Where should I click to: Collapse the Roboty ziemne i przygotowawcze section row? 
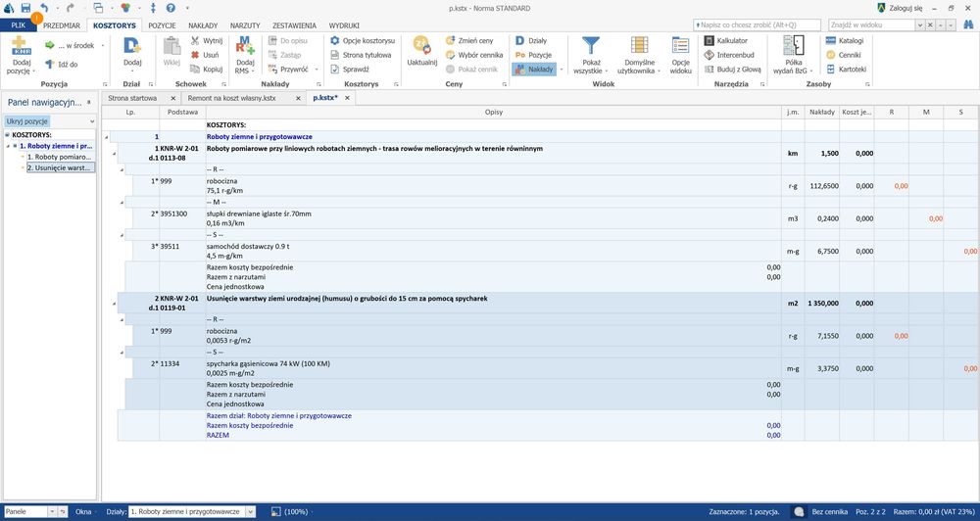click(106, 137)
